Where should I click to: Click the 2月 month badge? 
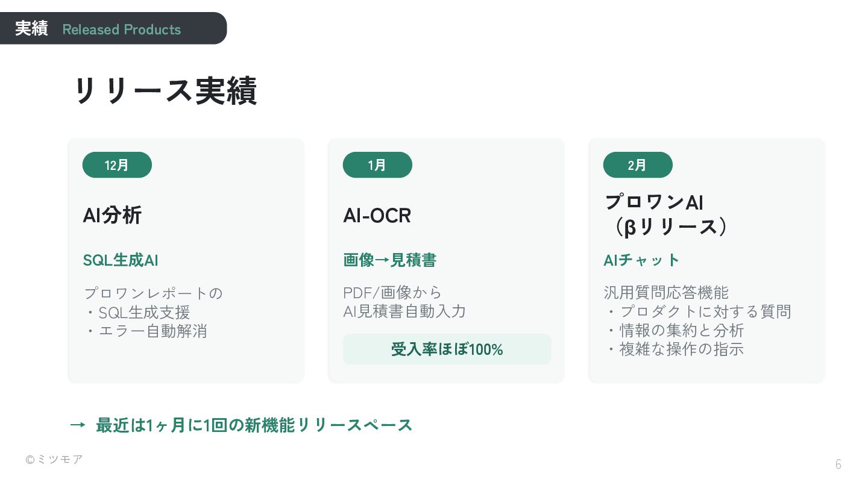pos(638,165)
